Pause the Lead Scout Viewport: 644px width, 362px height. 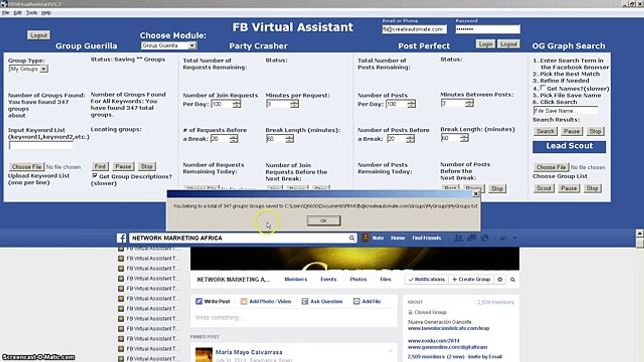tap(569, 188)
